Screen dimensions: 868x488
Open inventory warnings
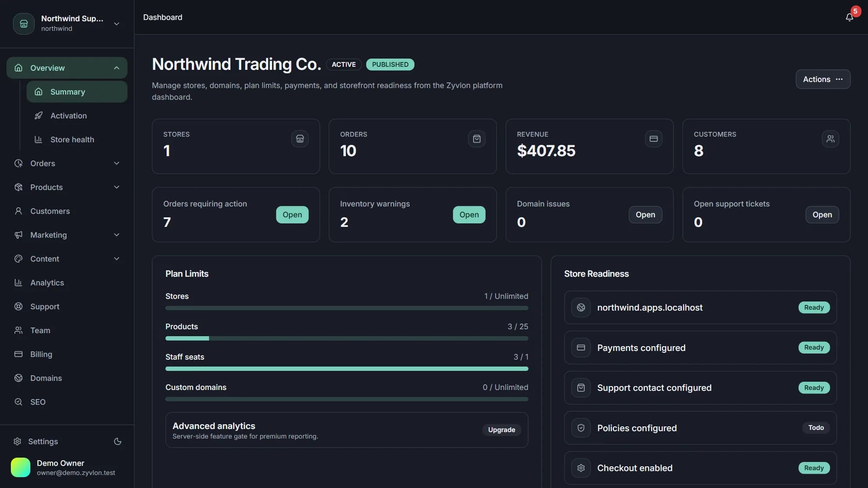tap(469, 215)
